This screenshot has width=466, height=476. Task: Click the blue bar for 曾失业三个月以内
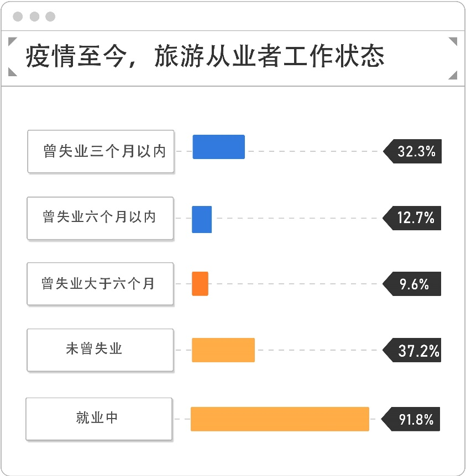point(218,147)
